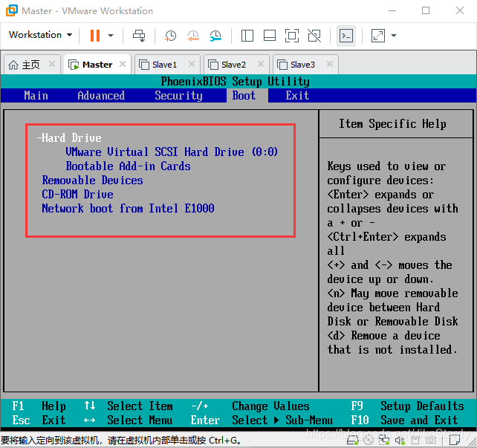Select CD-ROM Drive boot entry

point(77,194)
